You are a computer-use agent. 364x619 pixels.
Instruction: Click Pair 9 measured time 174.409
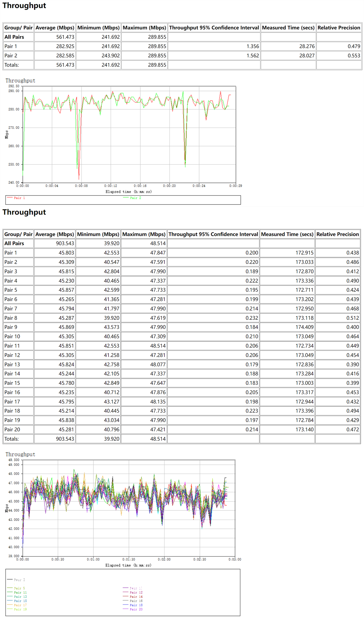[x=304, y=327]
